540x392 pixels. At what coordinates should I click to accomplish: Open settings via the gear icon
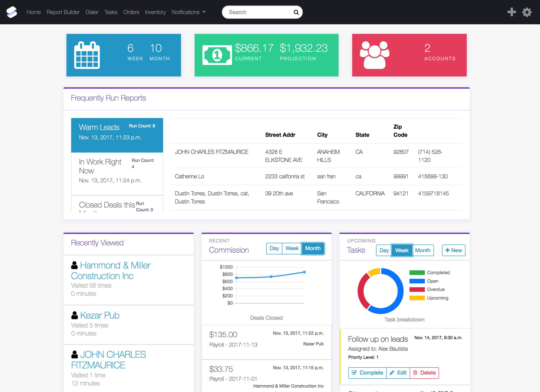(527, 12)
